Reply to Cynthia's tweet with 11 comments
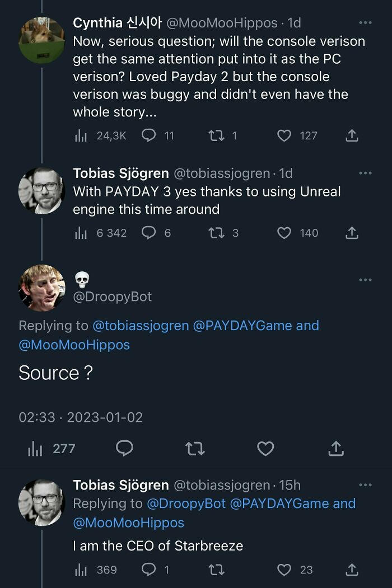392x588 pixels. (x=148, y=135)
